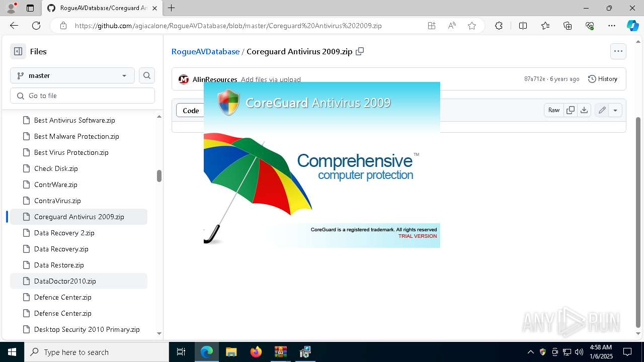The image size is (644, 362).
Task: Select Best Virus Protection.zip
Action: [x=78, y=152]
